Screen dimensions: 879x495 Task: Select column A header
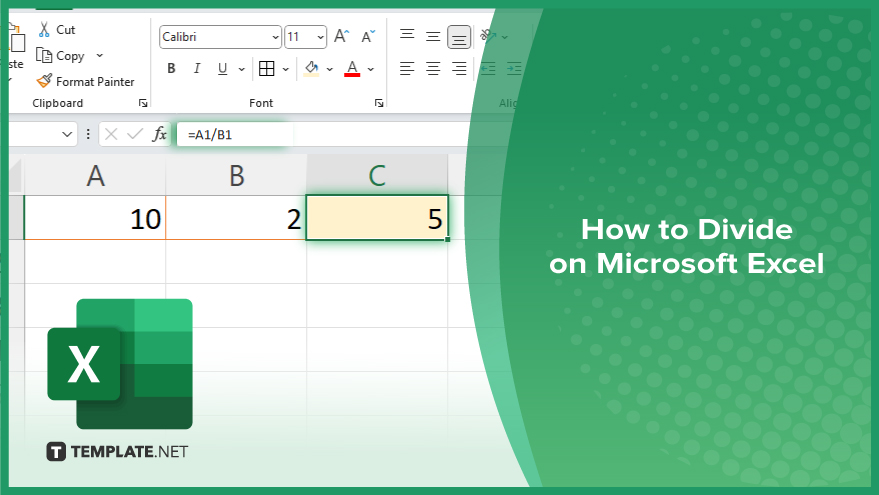click(95, 175)
